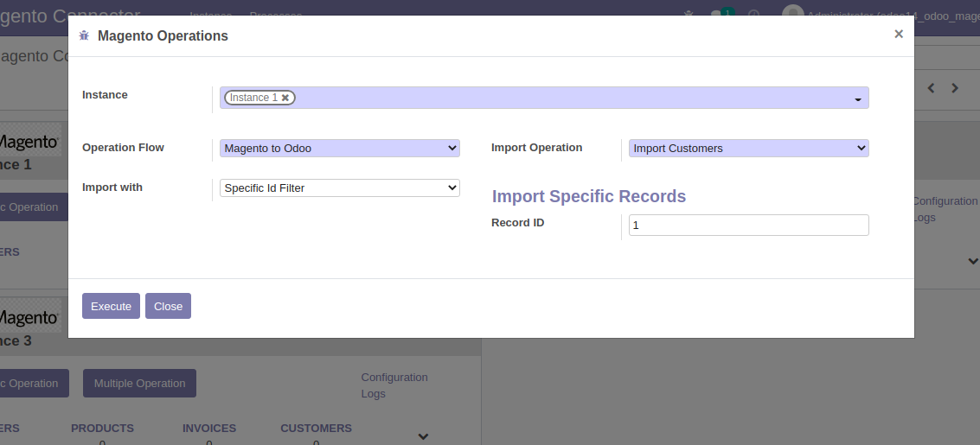Expand the Instance field dropdown arrow
The height and width of the screenshot is (445, 980).
[857, 99]
